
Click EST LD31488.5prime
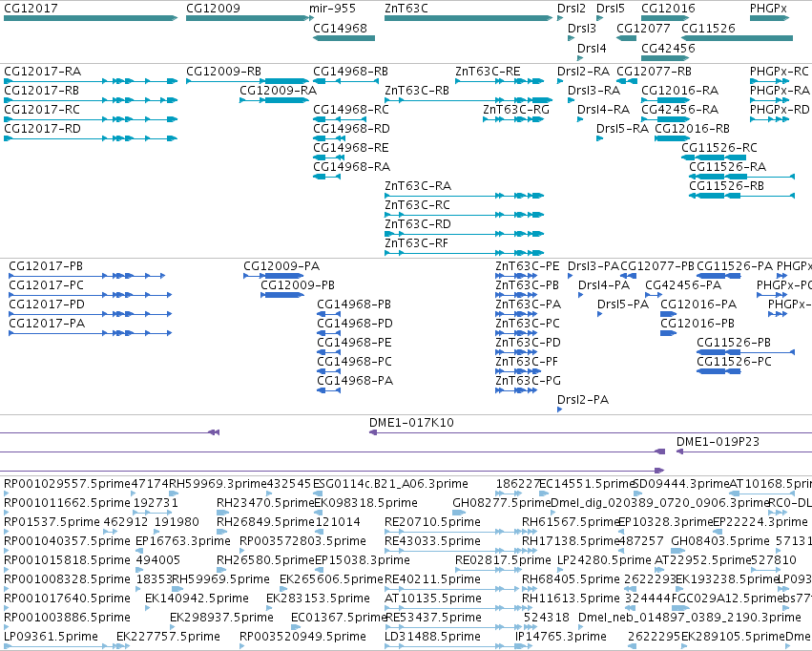452,646
